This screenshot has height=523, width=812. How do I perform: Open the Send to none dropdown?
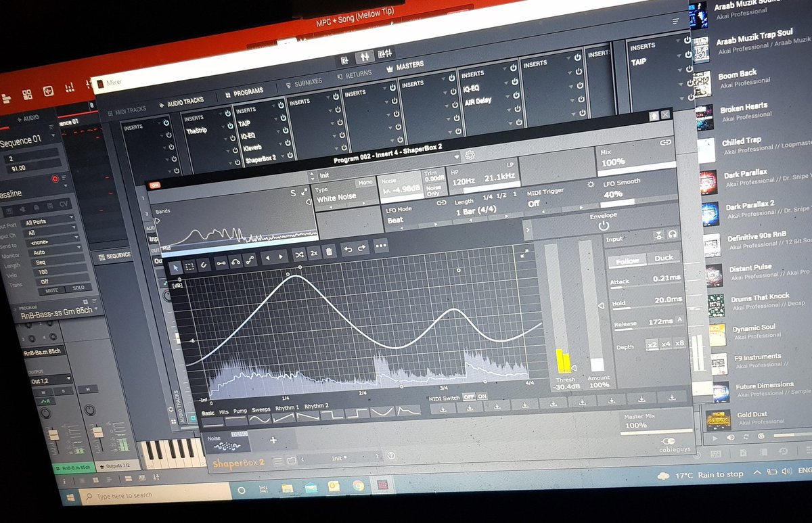[x=51, y=241]
